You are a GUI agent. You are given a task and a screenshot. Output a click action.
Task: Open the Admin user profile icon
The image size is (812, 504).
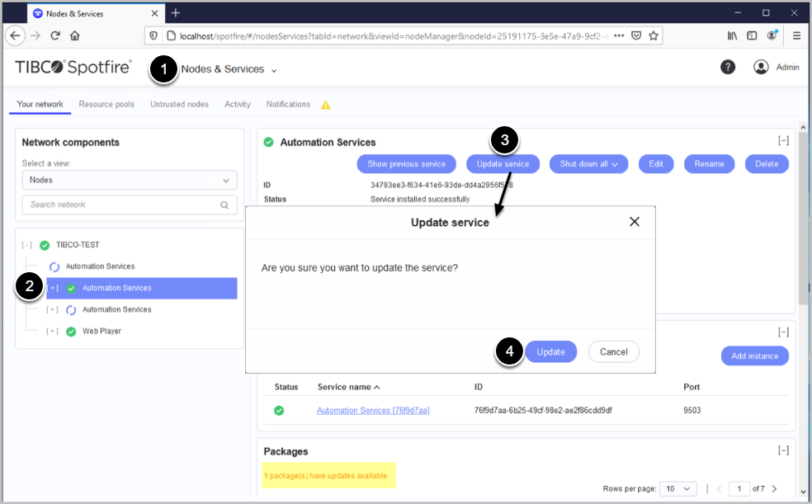click(x=761, y=68)
